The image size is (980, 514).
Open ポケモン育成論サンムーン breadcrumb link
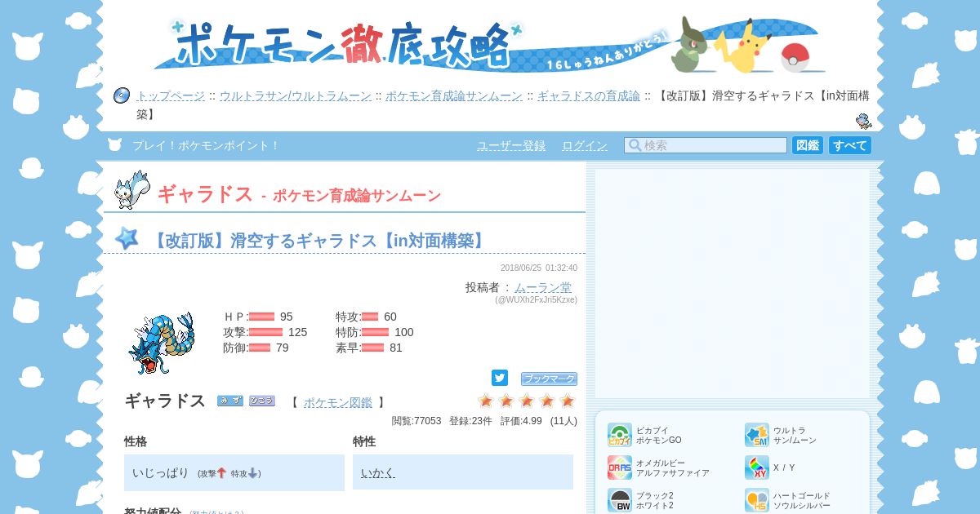coord(454,95)
